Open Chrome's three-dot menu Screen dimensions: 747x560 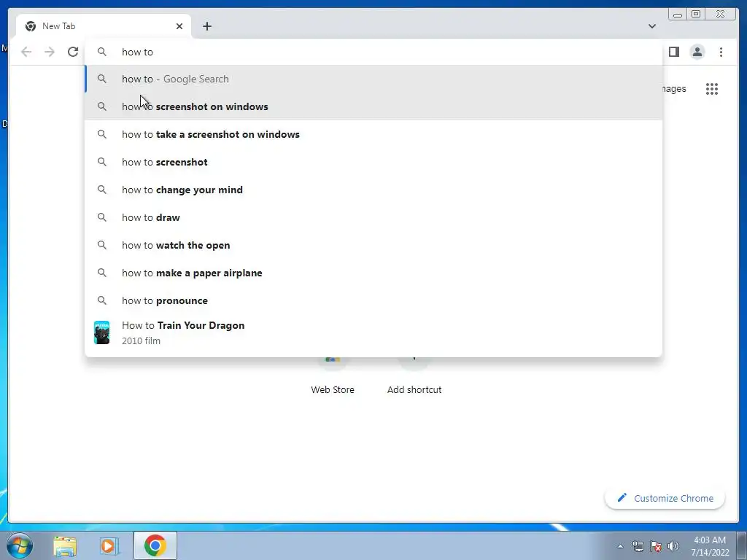point(721,52)
